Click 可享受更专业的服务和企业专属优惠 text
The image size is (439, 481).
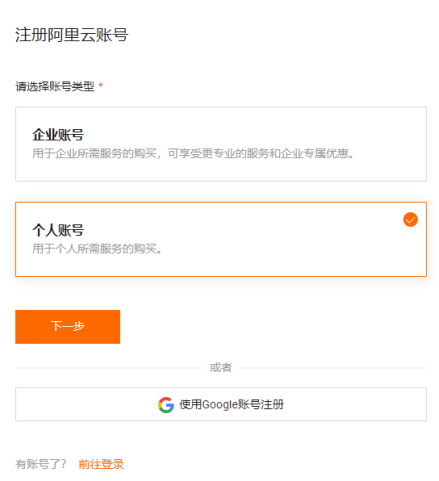pyautogui.click(x=260, y=154)
